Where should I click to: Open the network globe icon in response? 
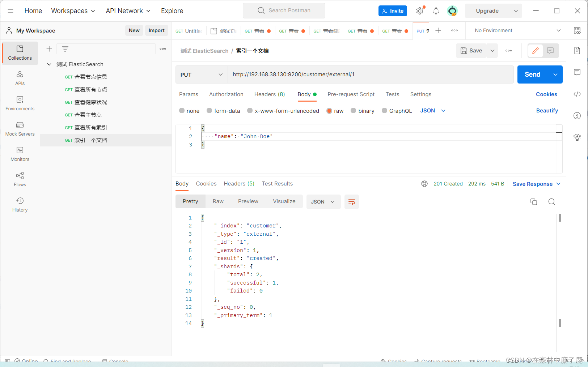coord(424,184)
